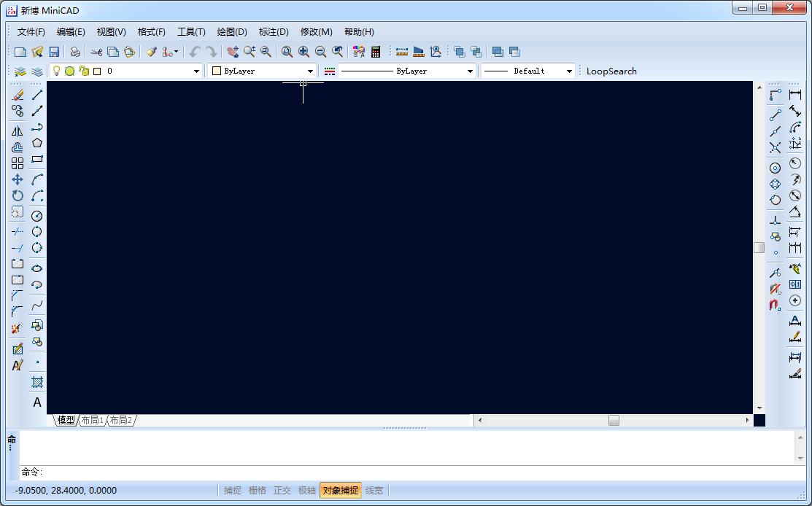Viewport: 812px width, 506px height.
Task: Click the Save floppy disk icon
Action: point(54,52)
